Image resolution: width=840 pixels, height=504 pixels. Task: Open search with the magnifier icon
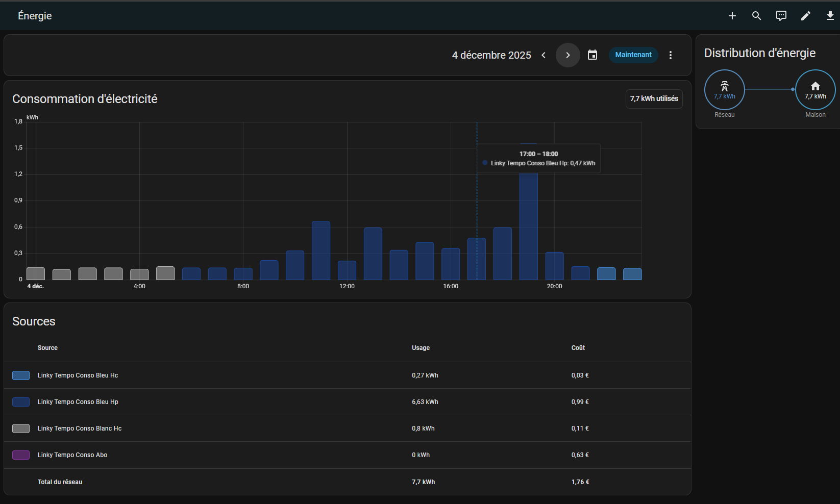(x=756, y=16)
